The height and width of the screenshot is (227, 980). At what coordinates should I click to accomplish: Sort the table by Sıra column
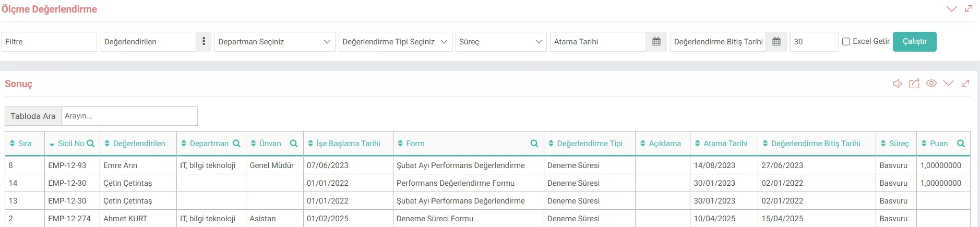[x=21, y=144]
